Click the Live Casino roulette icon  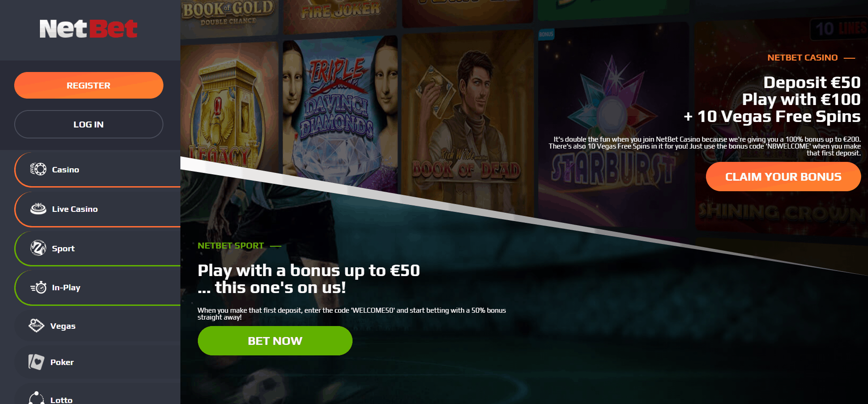[x=38, y=209]
